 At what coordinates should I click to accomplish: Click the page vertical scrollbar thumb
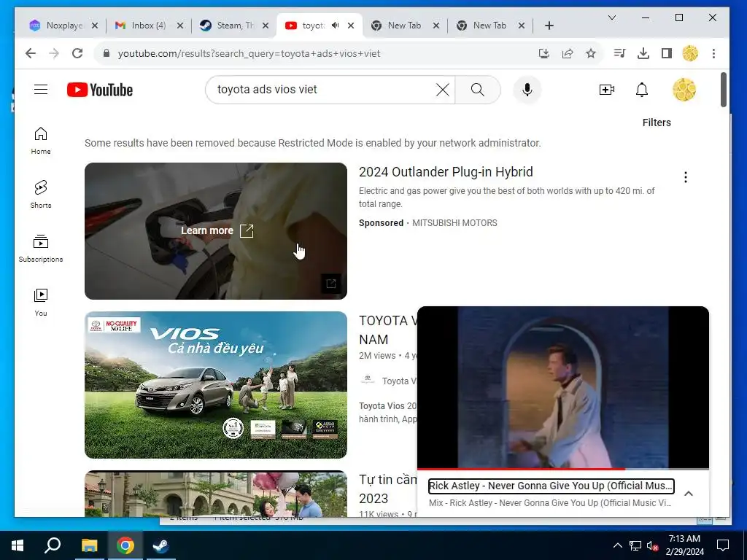click(x=723, y=90)
